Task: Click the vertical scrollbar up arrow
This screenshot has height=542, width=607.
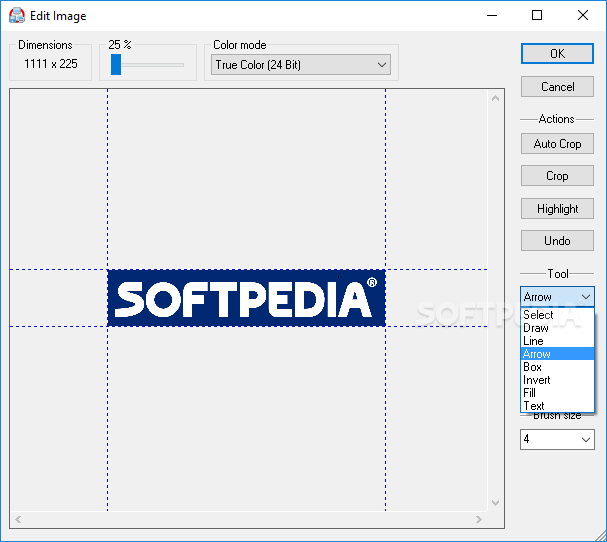Action: tap(496, 98)
